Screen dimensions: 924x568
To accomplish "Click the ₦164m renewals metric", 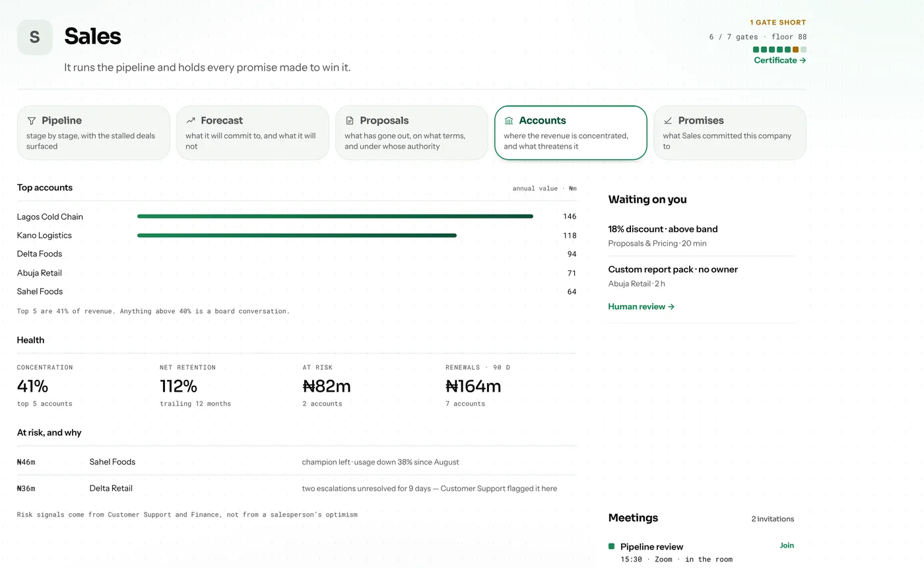I will 473,386.
